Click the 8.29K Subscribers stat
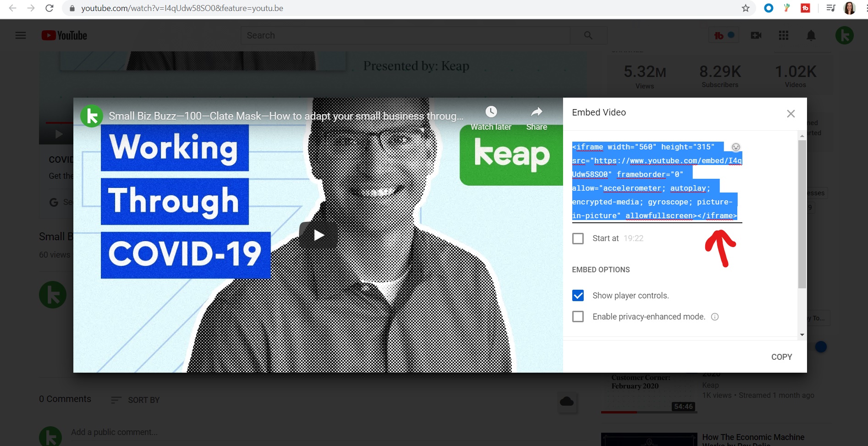 pos(720,76)
